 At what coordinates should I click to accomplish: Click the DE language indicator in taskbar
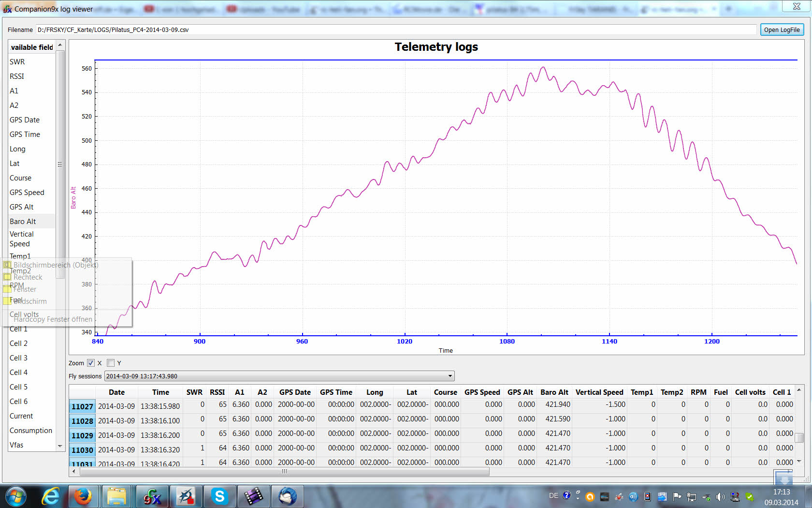pyautogui.click(x=553, y=496)
